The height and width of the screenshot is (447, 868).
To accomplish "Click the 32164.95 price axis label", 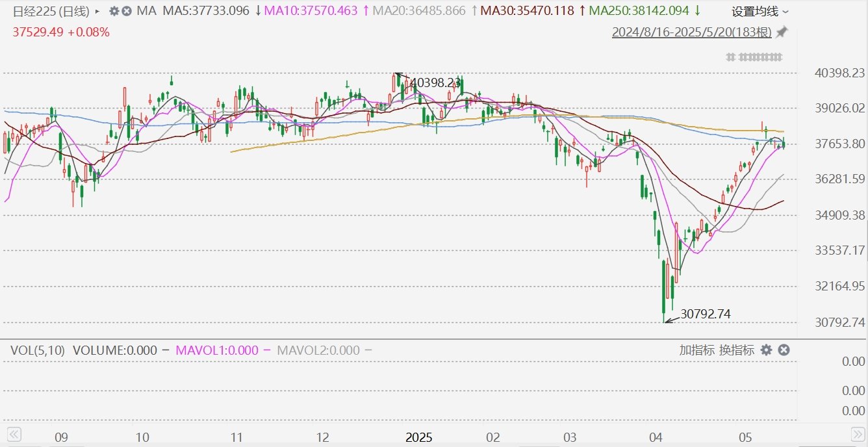I will point(839,286).
